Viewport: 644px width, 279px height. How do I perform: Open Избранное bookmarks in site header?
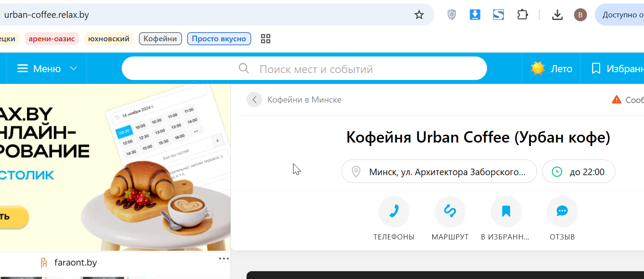[x=617, y=69]
